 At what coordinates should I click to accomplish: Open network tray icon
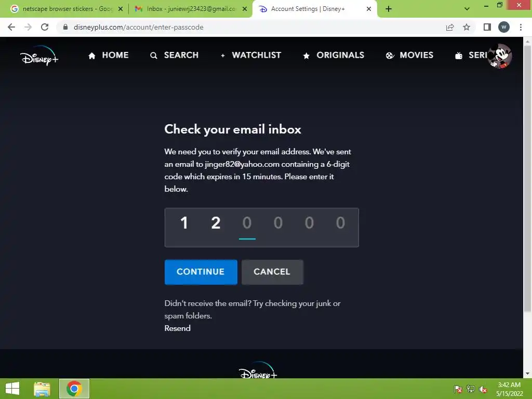[x=471, y=389]
